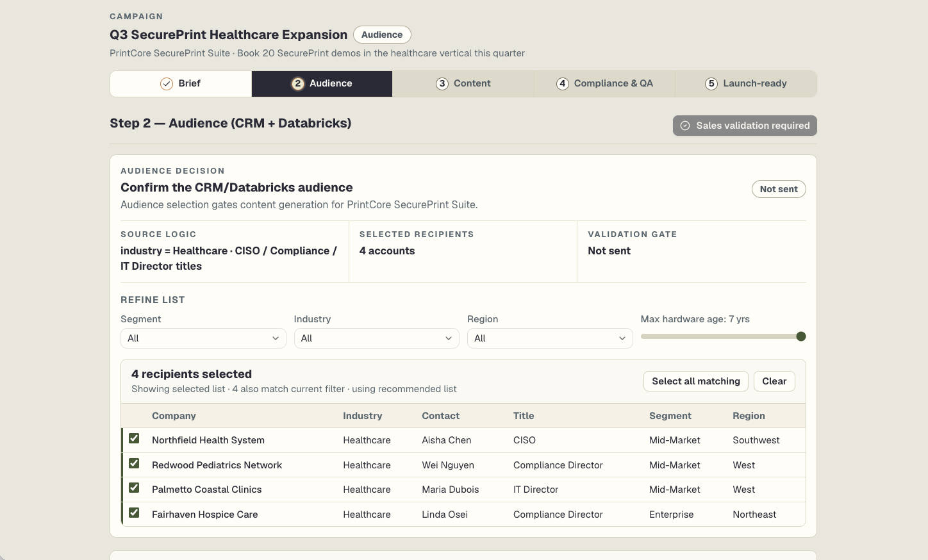The width and height of the screenshot is (928, 560).
Task: Click the step 5 number icon
Action: coord(711,84)
